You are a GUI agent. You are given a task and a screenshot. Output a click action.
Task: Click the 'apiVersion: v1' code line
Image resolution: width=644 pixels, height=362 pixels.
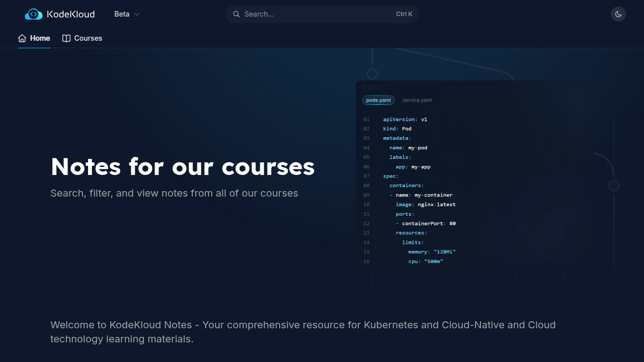click(x=405, y=119)
